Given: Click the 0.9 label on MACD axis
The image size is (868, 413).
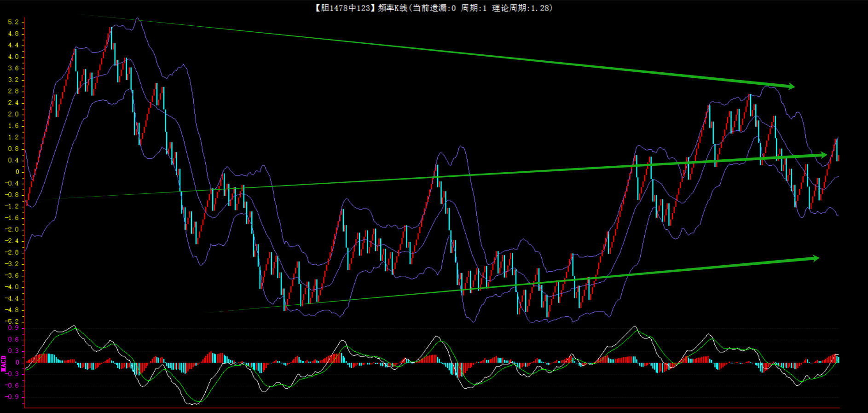Looking at the screenshot, I should coord(14,328).
